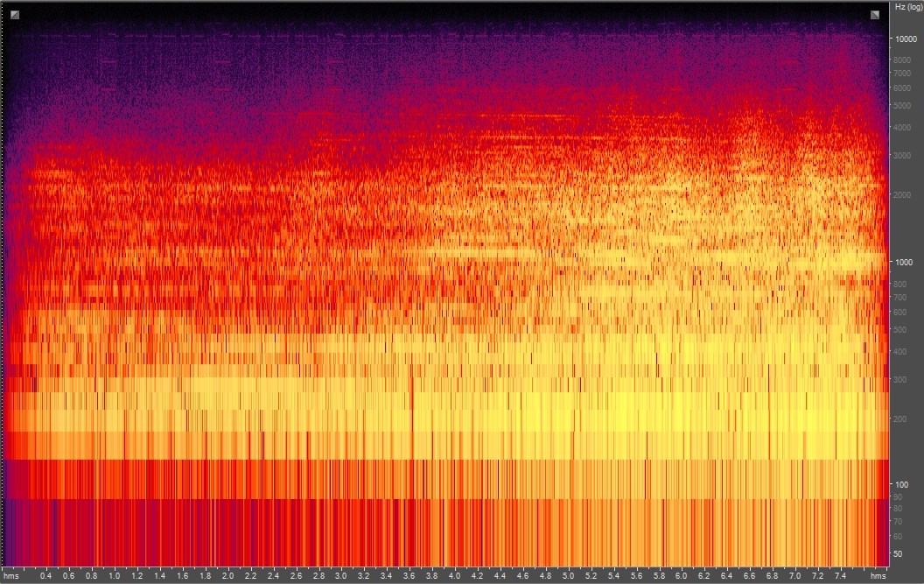Click the 1.0 second mark on timeline
The image size is (924, 584).
(x=115, y=576)
